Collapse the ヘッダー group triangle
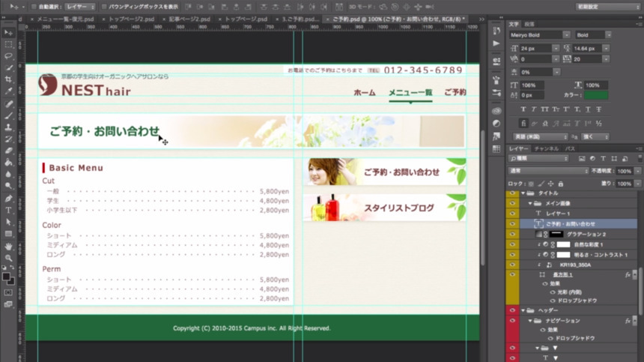Screen dimensions: 644x362 tap(523, 310)
